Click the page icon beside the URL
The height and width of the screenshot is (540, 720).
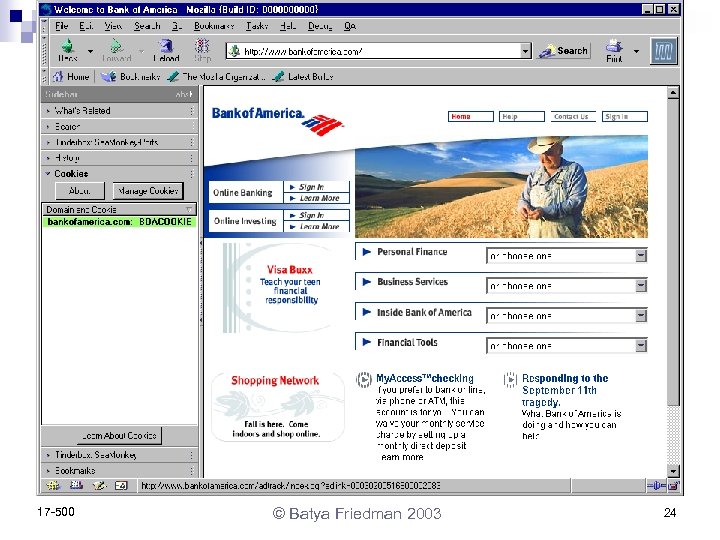pyautogui.click(x=234, y=51)
